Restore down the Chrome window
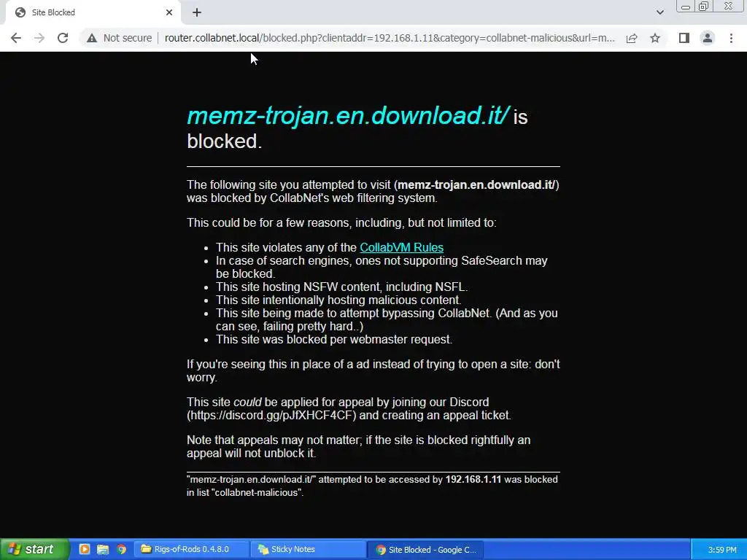The image size is (747, 560). [704, 6]
